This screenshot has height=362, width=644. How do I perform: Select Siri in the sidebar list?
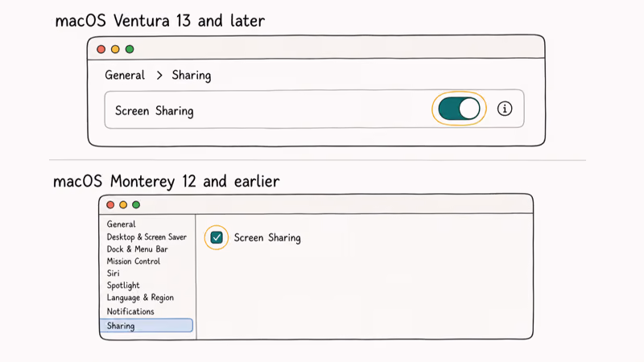(x=113, y=274)
